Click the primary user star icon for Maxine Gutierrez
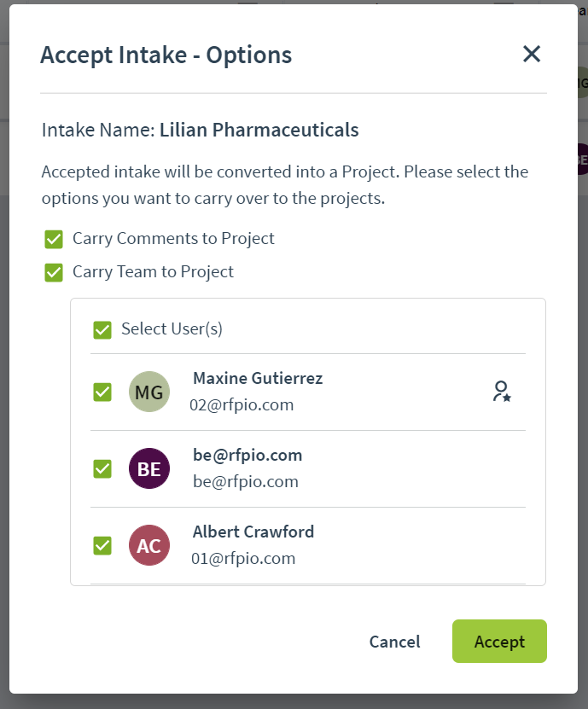Viewport: 588px width, 709px height. pos(502,391)
